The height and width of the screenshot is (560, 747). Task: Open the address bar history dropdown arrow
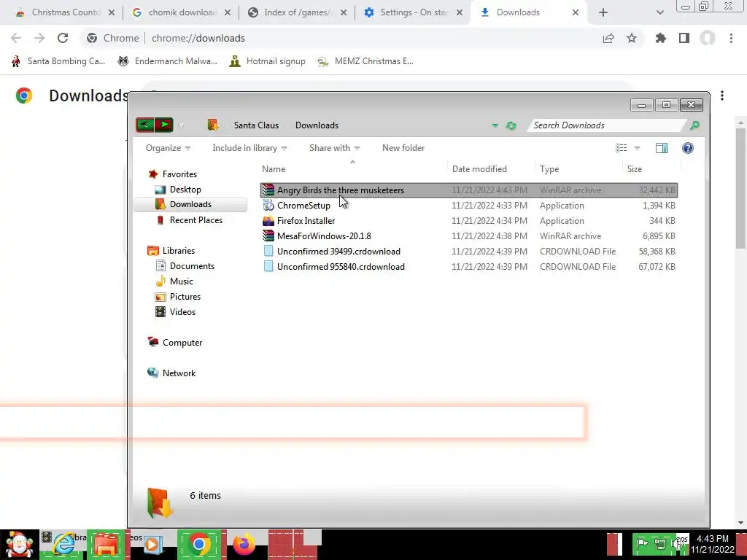pos(495,125)
